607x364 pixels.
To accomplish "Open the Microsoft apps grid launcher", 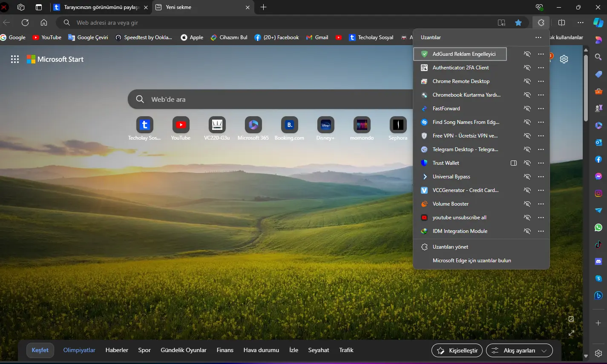I will [15, 59].
